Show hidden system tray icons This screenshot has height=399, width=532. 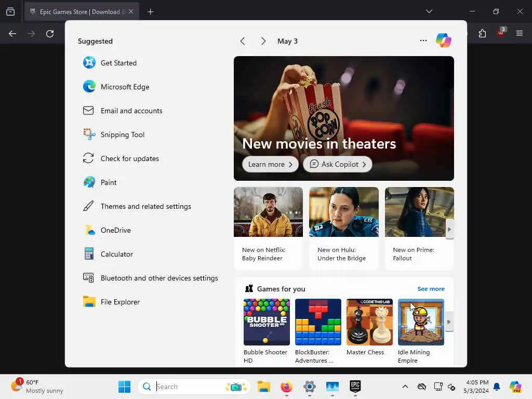(405, 387)
